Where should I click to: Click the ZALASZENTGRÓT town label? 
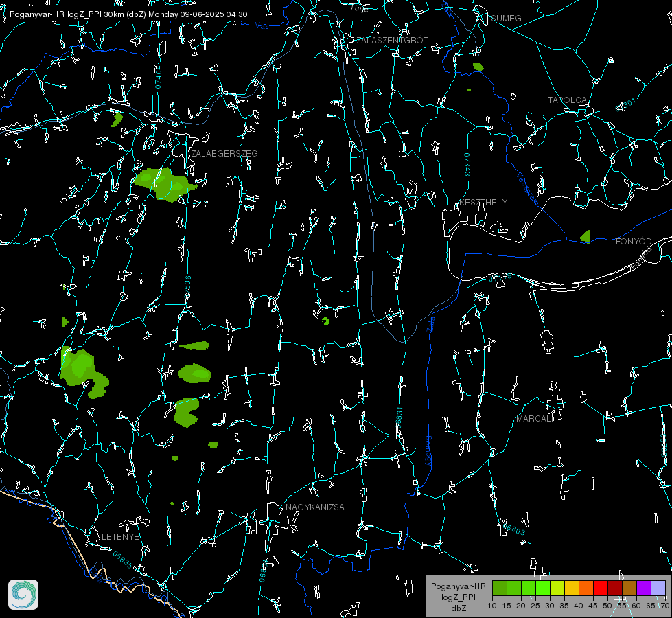click(x=392, y=41)
